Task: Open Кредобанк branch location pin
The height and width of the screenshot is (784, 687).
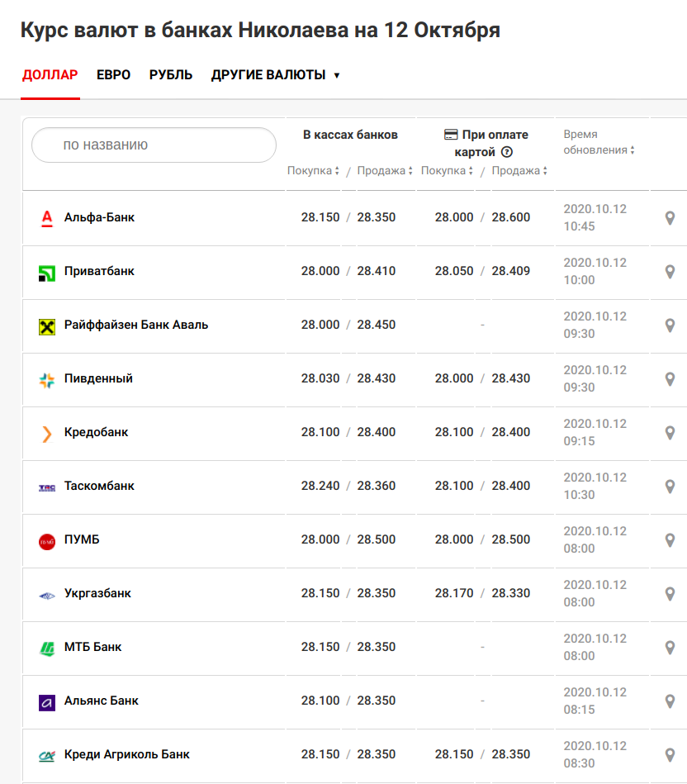Action: coord(670,433)
